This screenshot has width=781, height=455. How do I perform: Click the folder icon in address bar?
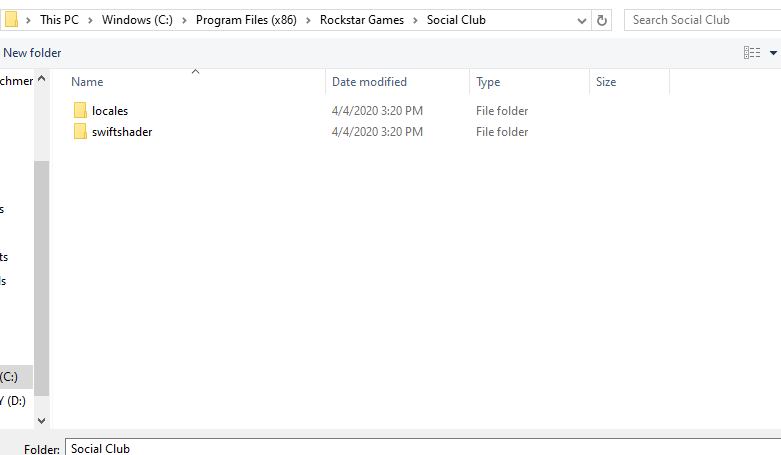click(x=11, y=20)
